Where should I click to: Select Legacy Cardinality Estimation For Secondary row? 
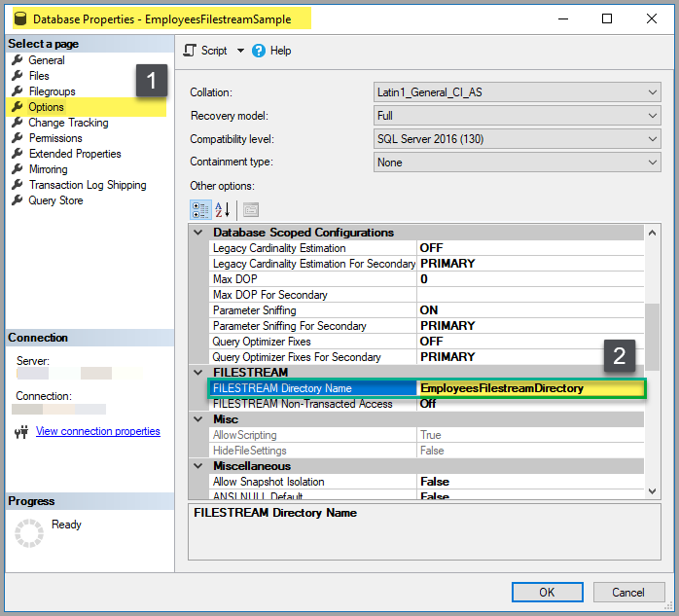coord(426,264)
